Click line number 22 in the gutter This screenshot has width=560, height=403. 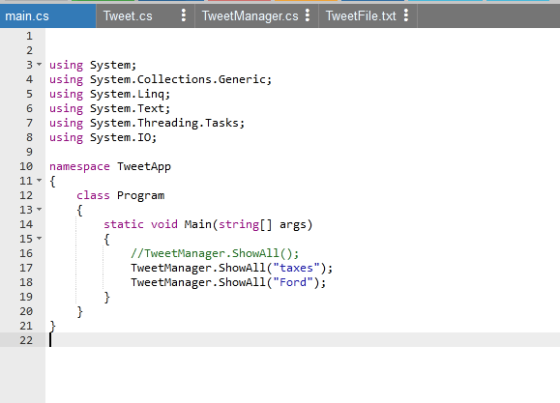click(x=26, y=340)
